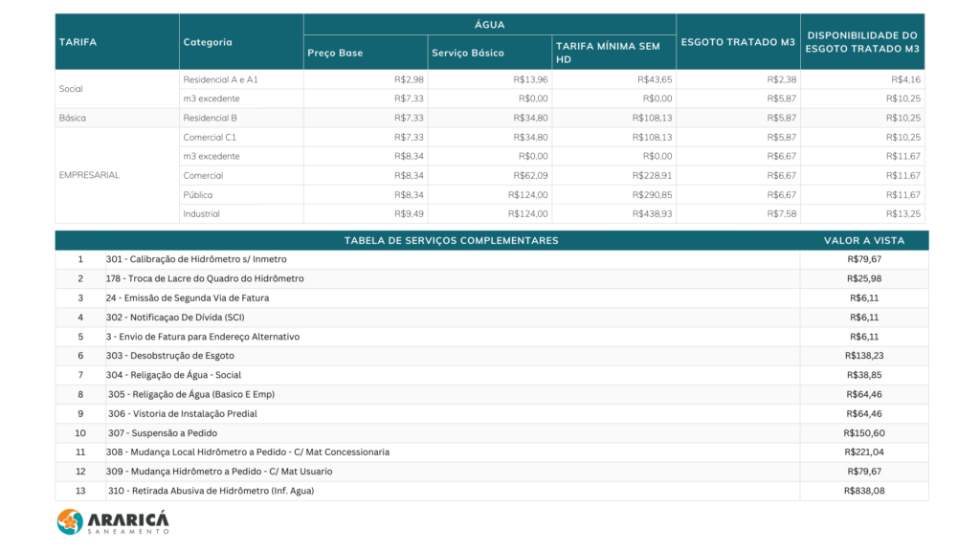Select the TARIFA MÍNIMA SEM HD header
This screenshot has height=551, width=980.
pyautogui.click(x=606, y=53)
